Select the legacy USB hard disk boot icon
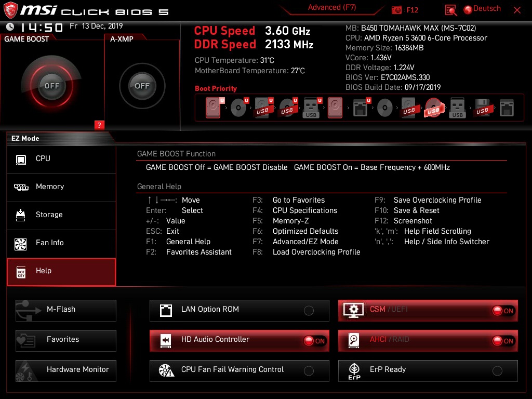Viewport: 532px width, 399px height. [x=409, y=108]
